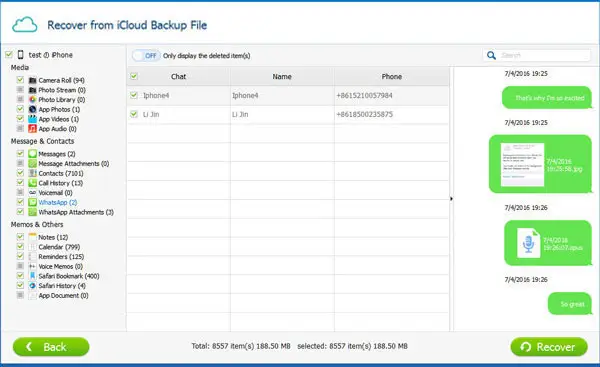600x367 pixels.
Task: Select WhatsApp Attachments (3) label
Action: [x=76, y=212]
